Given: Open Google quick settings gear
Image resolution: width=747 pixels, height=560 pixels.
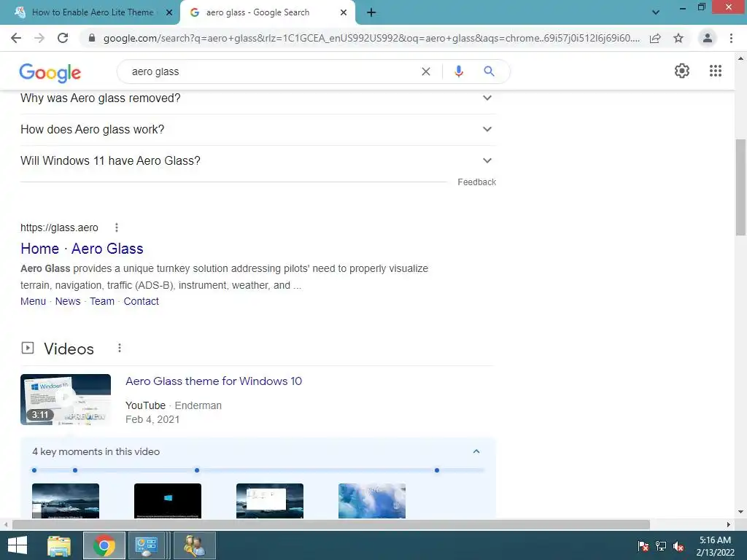Looking at the screenshot, I should pos(682,71).
